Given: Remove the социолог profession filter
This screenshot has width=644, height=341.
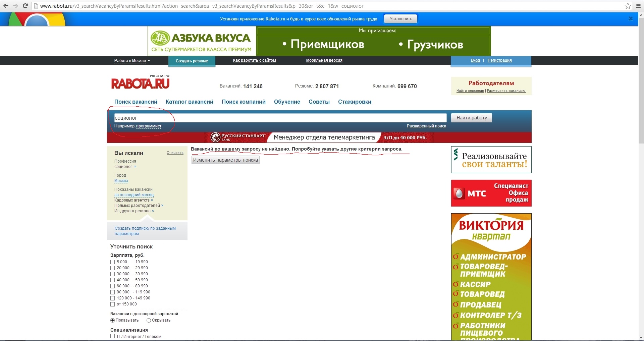Looking at the screenshot, I should click(x=135, y=167).
